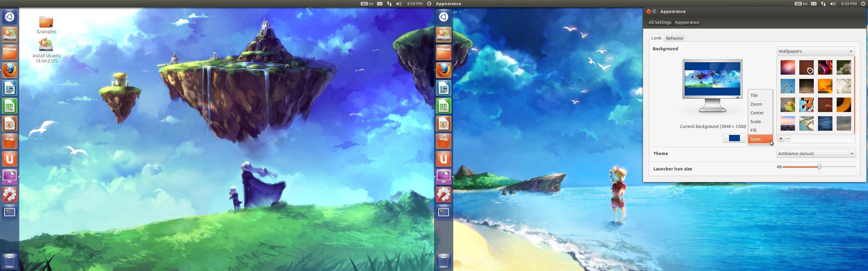Open the Workspace Switcher
Viewport: 868px width, 271px height.
pos(9,212)
